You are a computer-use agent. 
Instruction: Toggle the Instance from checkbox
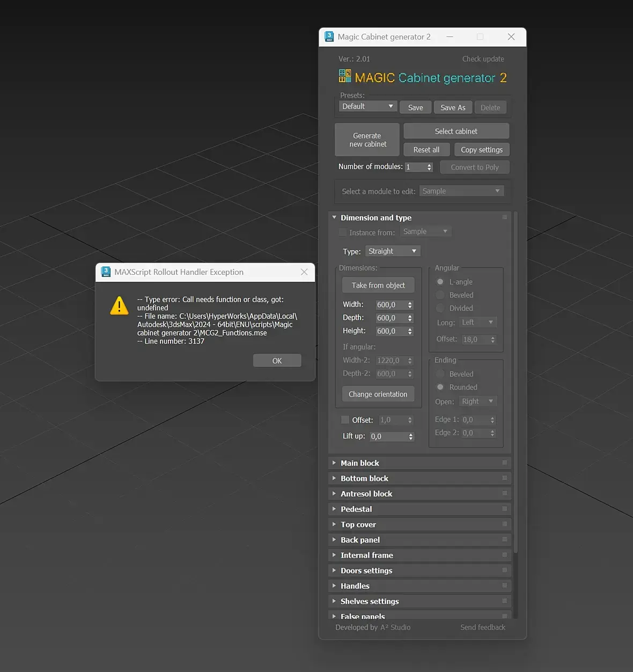tap(342, 232)
